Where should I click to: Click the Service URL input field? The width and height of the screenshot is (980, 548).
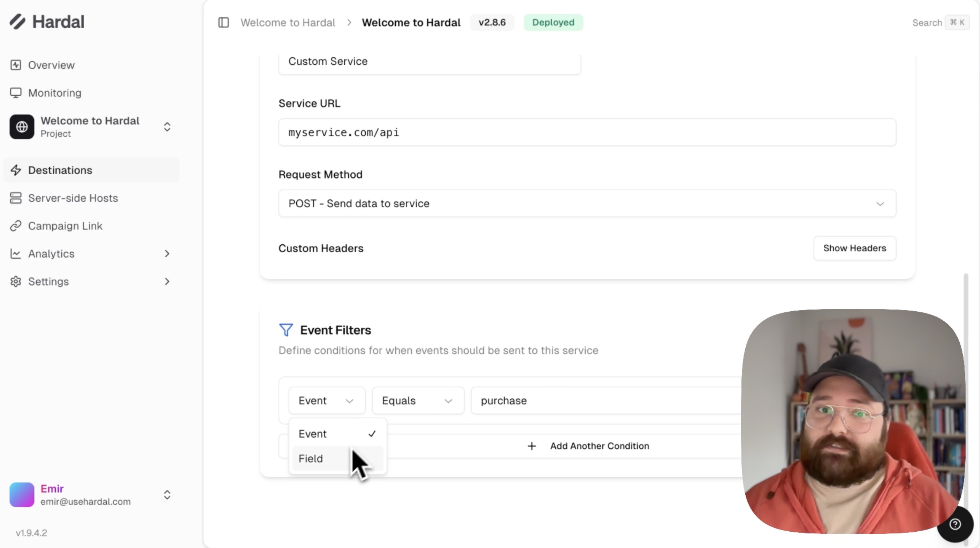(x=587, y=132)
